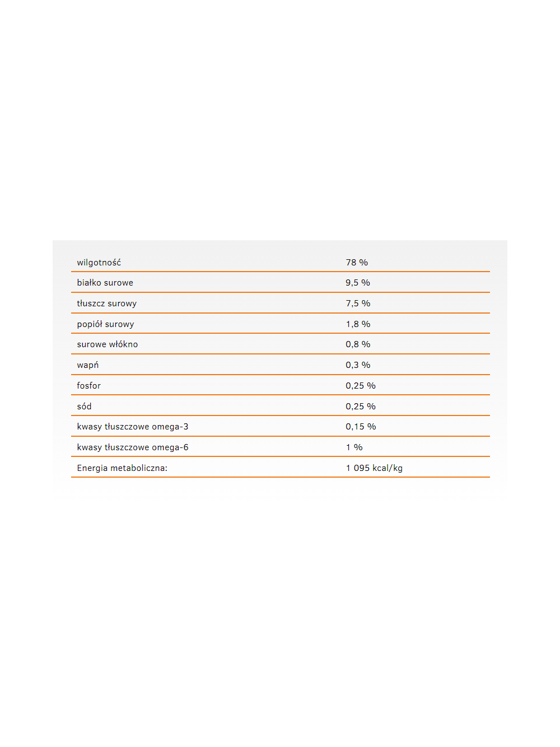The height and width of the screenshot is (747, 560).
Task: Select the 0,15 % omega-3 value
Action: (x=361, y=427)
